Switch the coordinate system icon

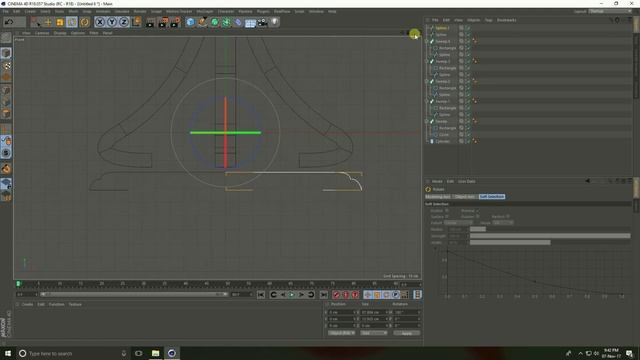136,22
